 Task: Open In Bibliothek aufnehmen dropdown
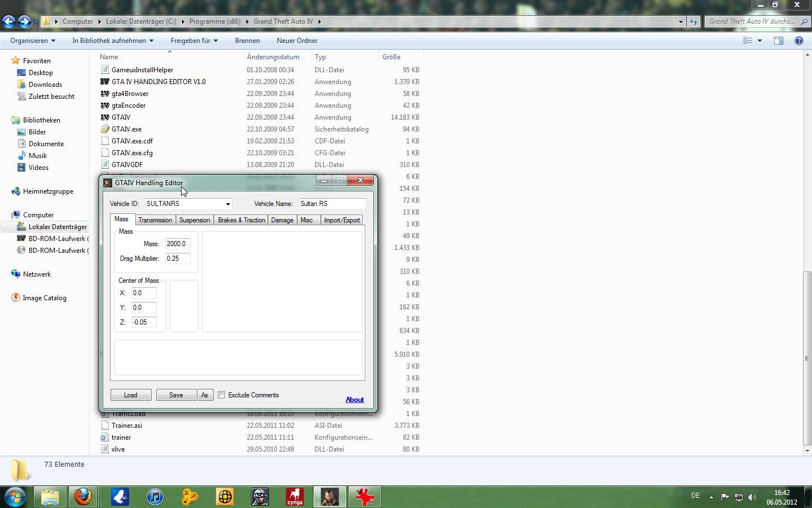click(x=113, y=41)
